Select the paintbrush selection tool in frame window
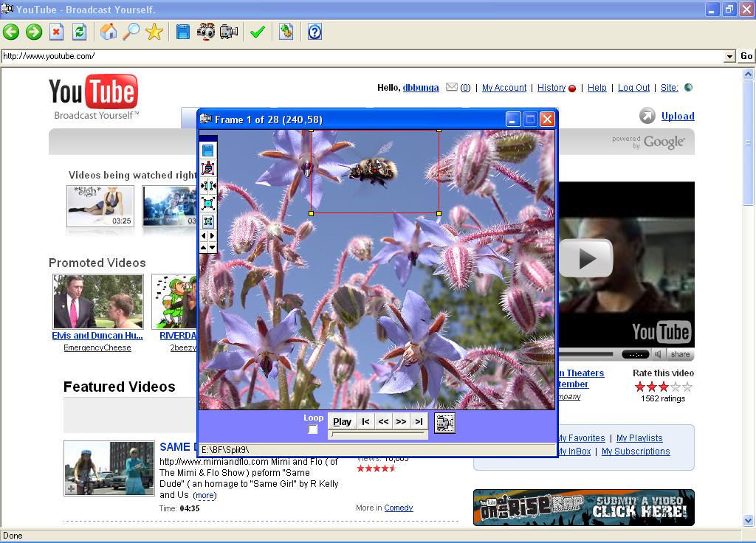This screenshot has height=543, width=756. [x=208, y=168]
